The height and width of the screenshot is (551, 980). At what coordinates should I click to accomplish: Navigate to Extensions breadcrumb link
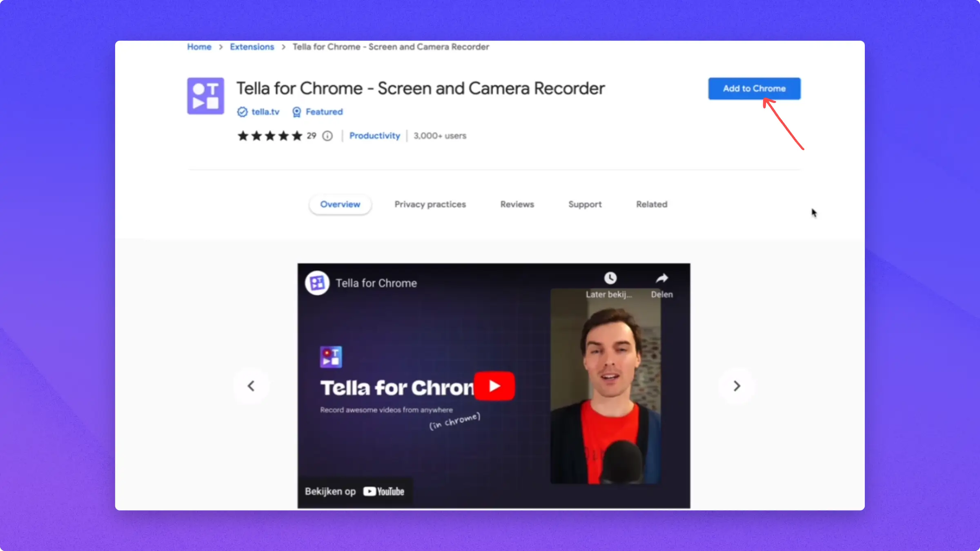tap(252, 47)
